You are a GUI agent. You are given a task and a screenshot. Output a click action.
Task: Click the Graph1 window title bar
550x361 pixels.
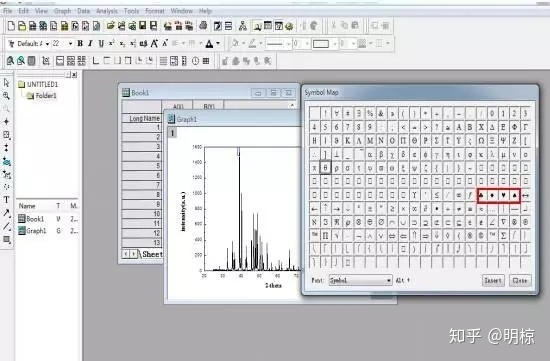pos(232,119)
